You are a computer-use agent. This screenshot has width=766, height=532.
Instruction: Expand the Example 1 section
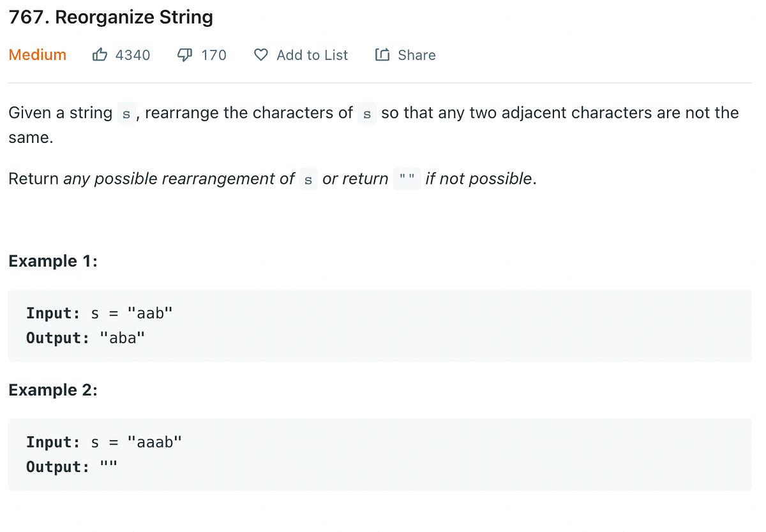[53, 261]
